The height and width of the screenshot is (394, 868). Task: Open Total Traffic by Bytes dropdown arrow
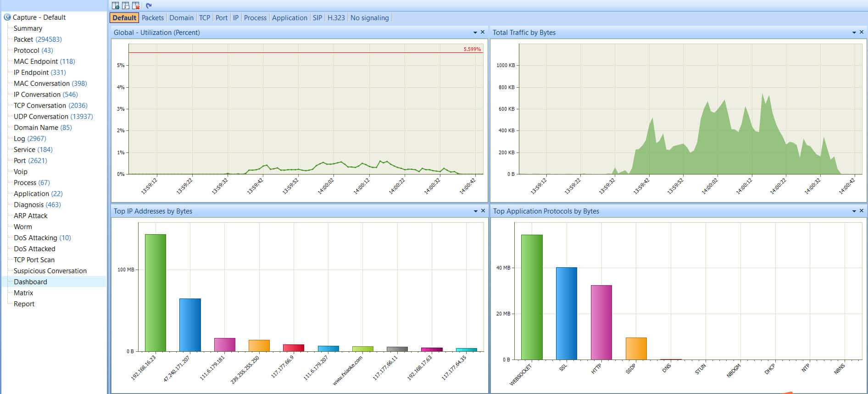[x=854, y=33]
